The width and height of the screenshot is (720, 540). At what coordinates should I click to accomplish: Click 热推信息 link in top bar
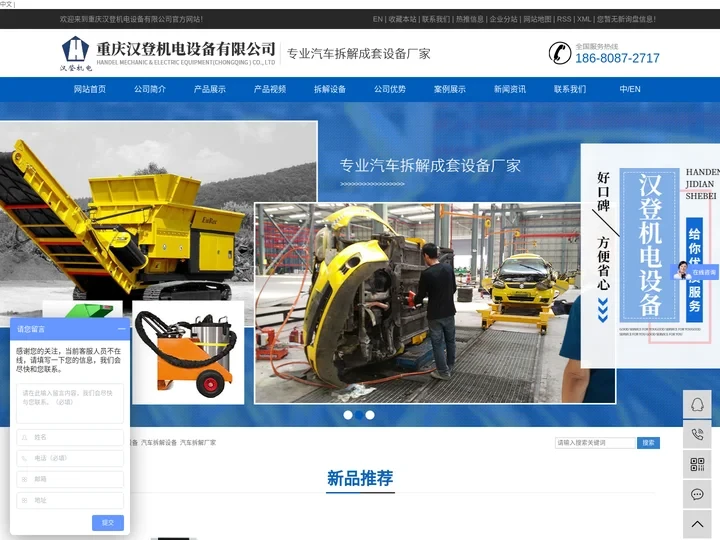(x=470, y=19)
